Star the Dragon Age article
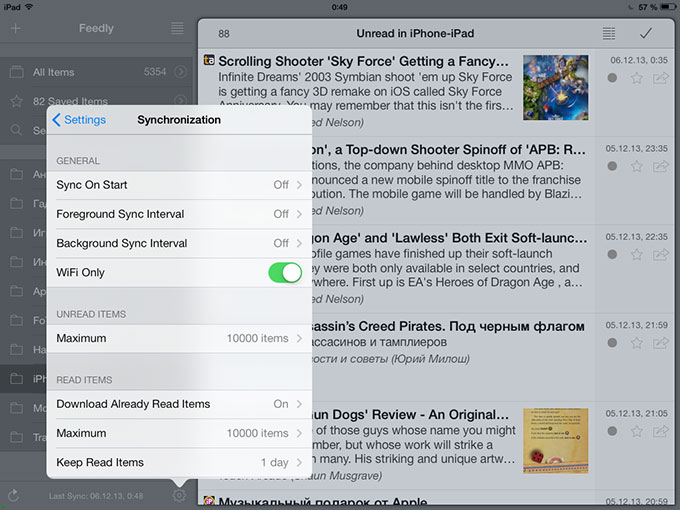Viewport: 680px width, 510px height. 636,255
